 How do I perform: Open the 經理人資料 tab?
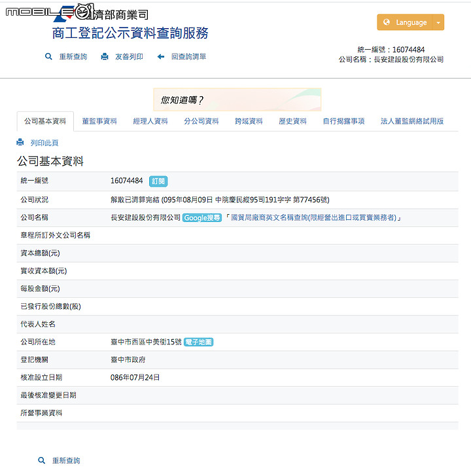150,121
